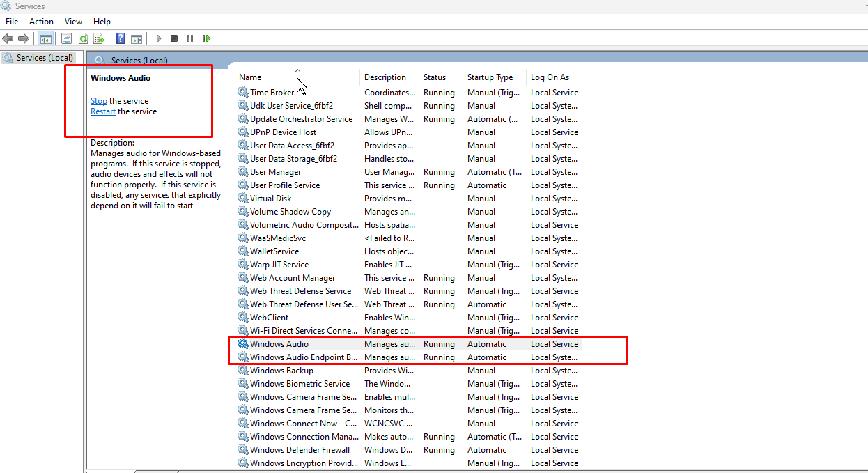The height and width of the screenshot is (473, 868).
Task: Export the services list
Action: (x=99, y=38)
